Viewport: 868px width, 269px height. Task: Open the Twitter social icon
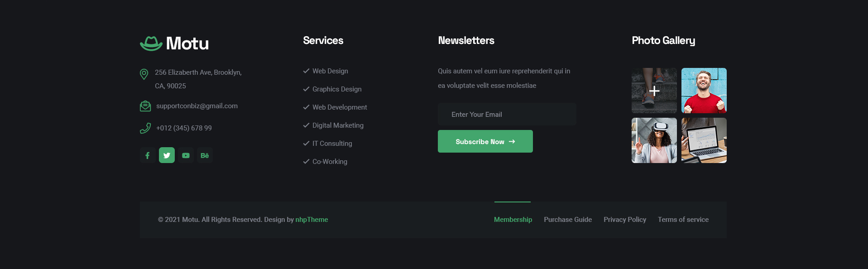(x=167, y=155)
